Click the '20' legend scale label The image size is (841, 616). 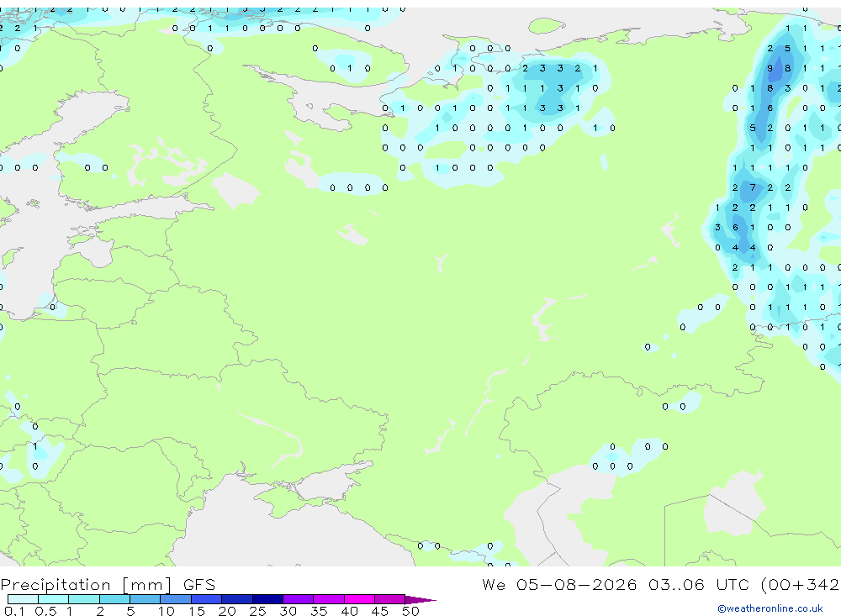click(227, 611)
